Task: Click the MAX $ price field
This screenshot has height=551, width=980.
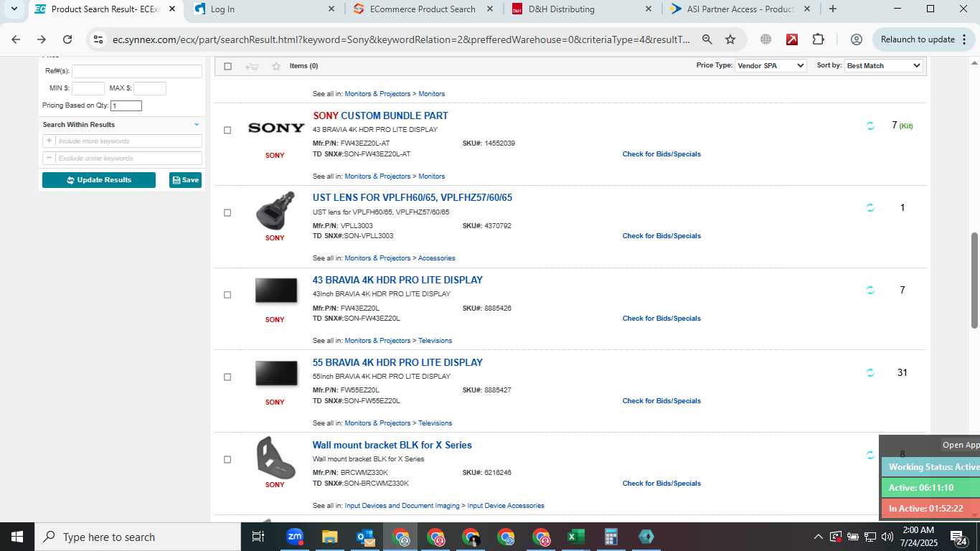Action: [x=150, y=88]
